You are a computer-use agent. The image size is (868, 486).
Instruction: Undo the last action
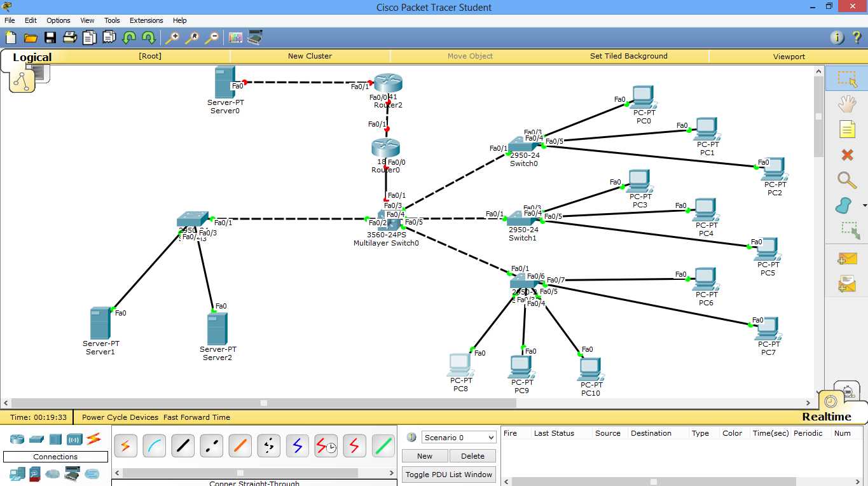point(129,38)
